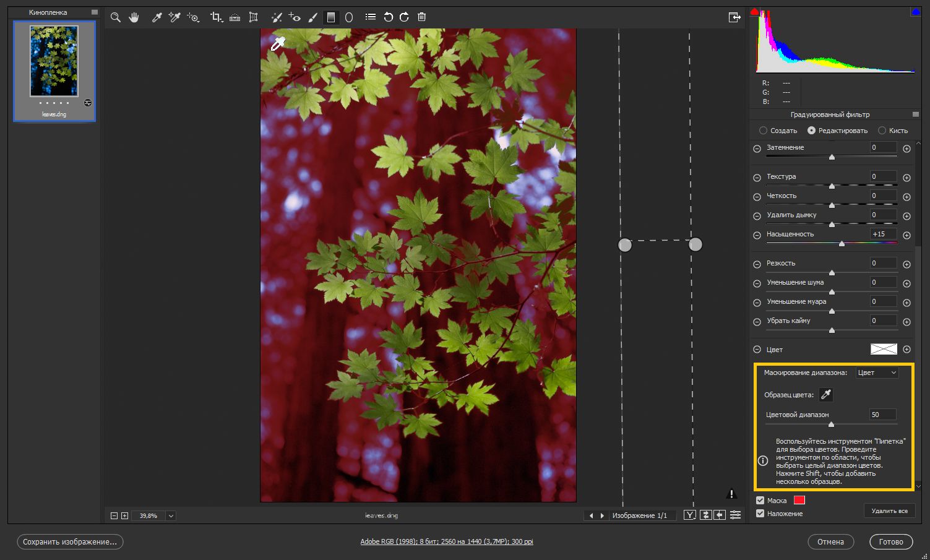Viewport: 930px width, 560px height.
Task: Select the Red Eye Removal tool
Action: point(295,17)
